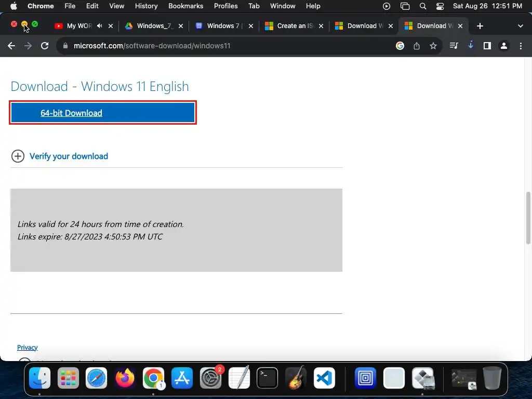Open the Edit menu

pos(92,6)
